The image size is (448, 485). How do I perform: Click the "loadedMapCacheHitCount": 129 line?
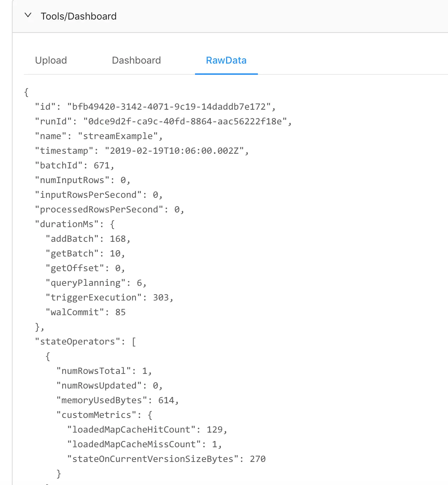[147, 429]
